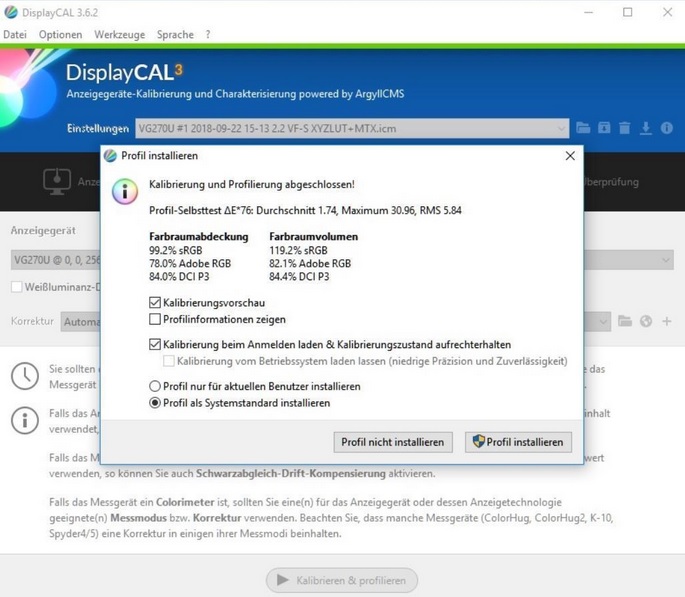
Task: Click the DisplayCAL icon in title bar
Action: 10,12
